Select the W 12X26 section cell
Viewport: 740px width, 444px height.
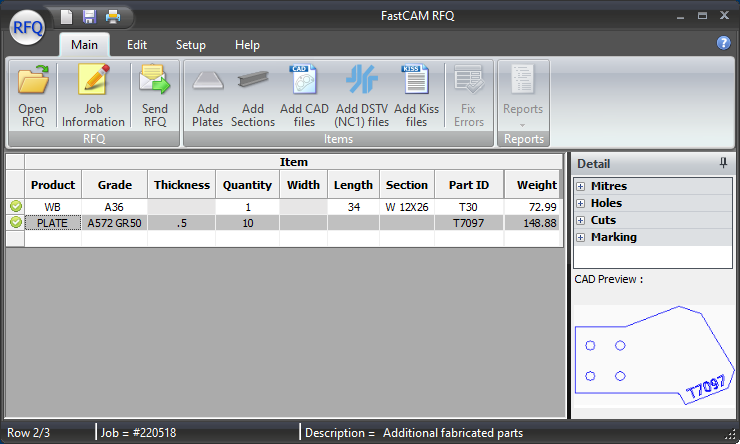click(407, 207)
